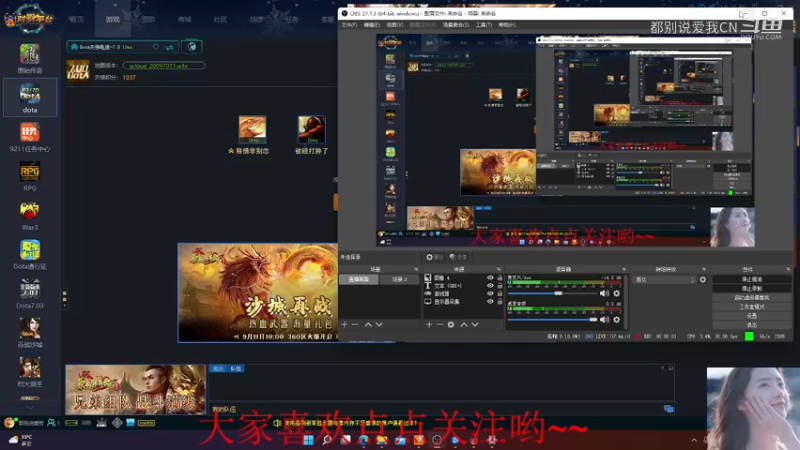Screen dimensions: 800x450
Task: Pop out the Audio Mixer dock corner icon
Action: 623,269
